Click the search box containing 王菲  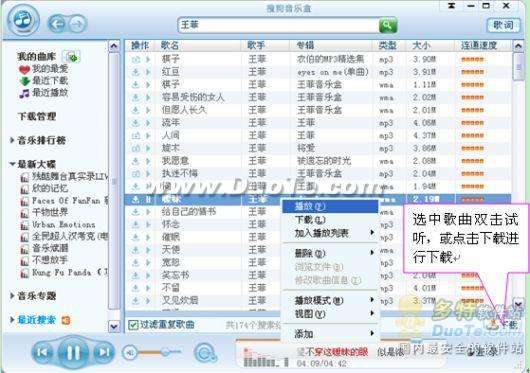[x=278, y=25]
